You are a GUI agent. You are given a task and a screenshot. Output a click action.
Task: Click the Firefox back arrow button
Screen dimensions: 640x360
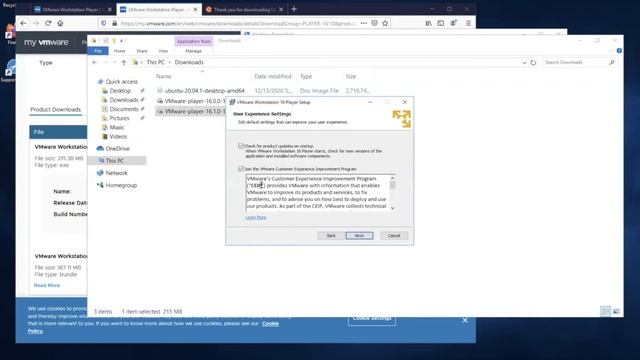click(x=23, y=23)
